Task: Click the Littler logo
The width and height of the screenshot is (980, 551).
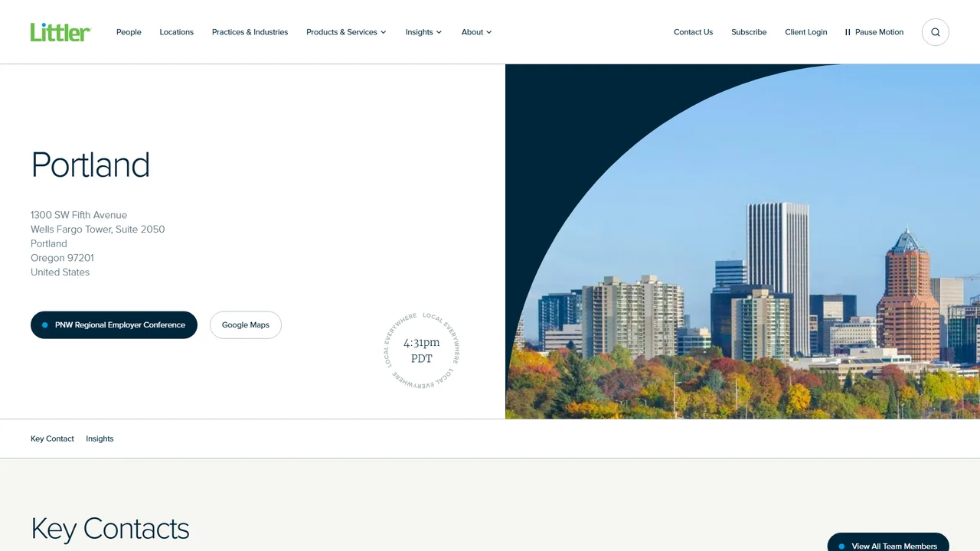Action: click(60, 32)
